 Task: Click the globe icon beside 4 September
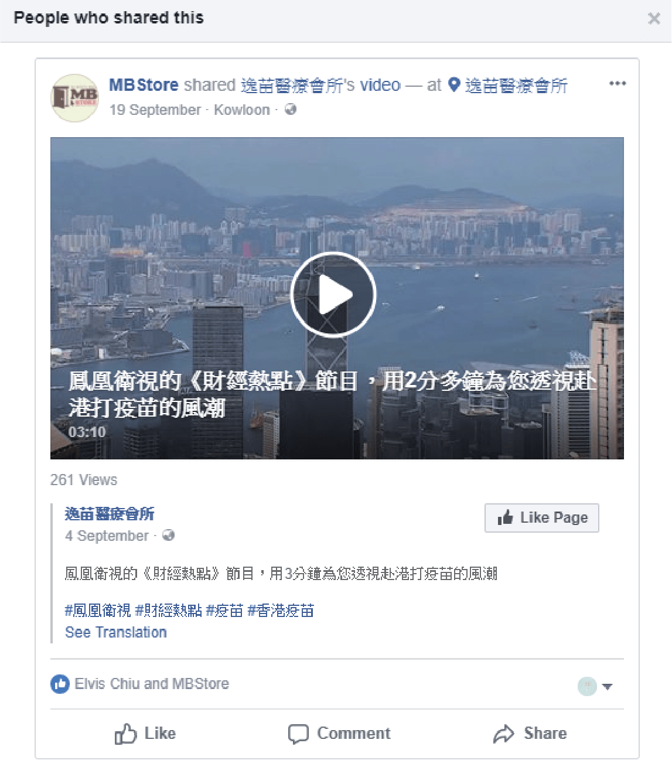tap(168, 536)
